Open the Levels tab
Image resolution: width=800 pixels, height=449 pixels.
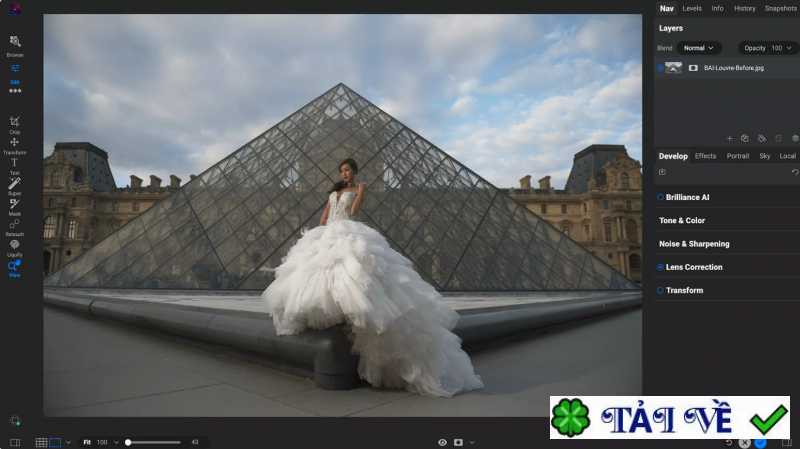(692, 9)
